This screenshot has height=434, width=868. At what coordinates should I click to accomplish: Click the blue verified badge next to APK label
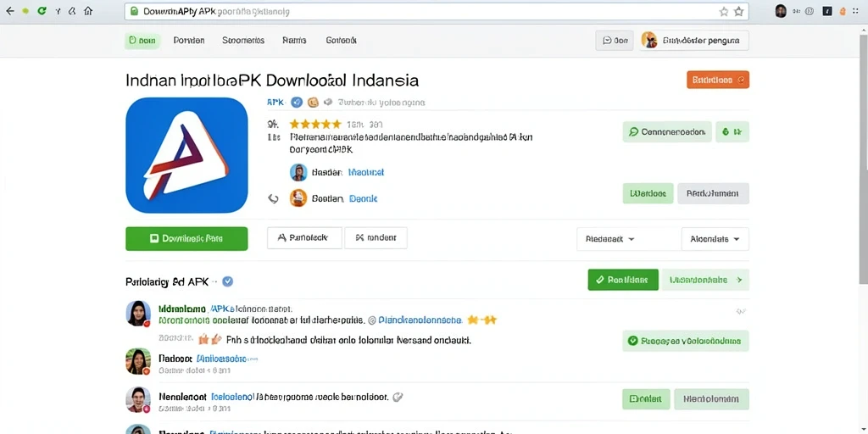click(x=298, y=102)
